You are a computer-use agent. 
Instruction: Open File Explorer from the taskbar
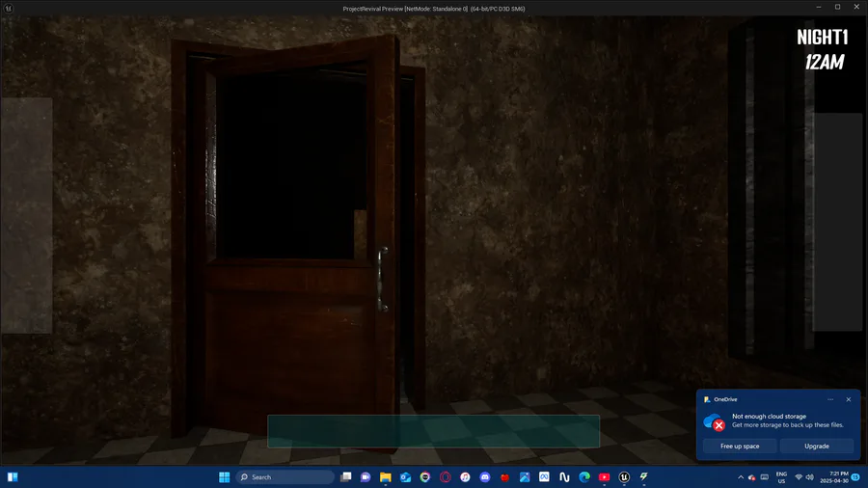click(385, 477)
